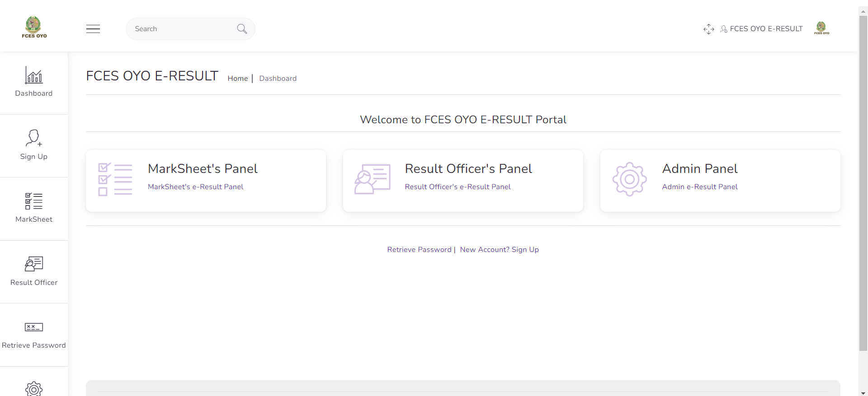Click the profile avatar at top right
Screen dimensions: 868x396
pos(821,28)
